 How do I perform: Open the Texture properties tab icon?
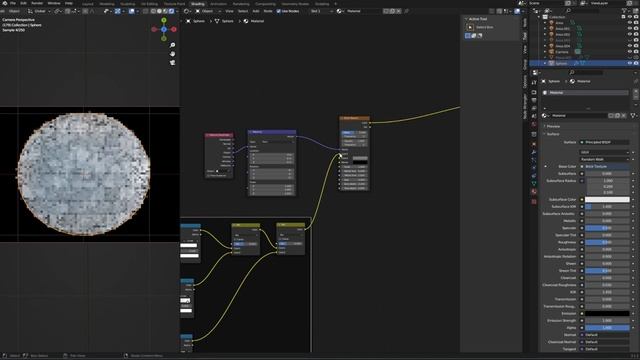pos(534,202)
